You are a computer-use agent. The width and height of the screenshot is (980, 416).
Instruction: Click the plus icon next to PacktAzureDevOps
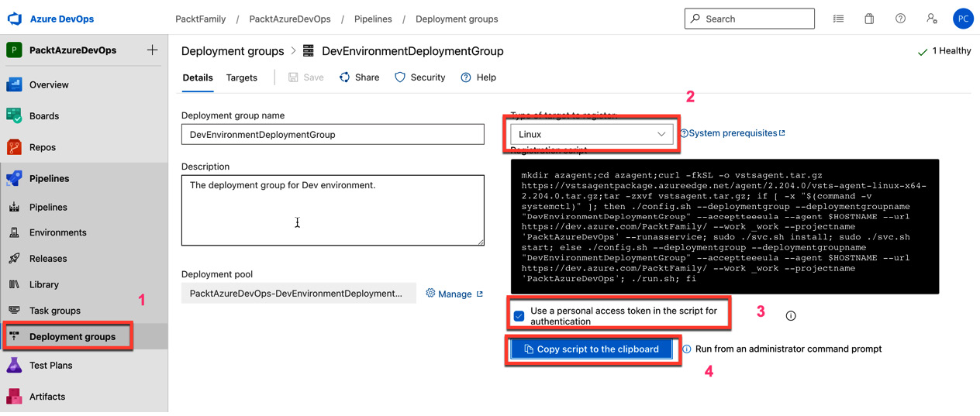click(152, 50)
